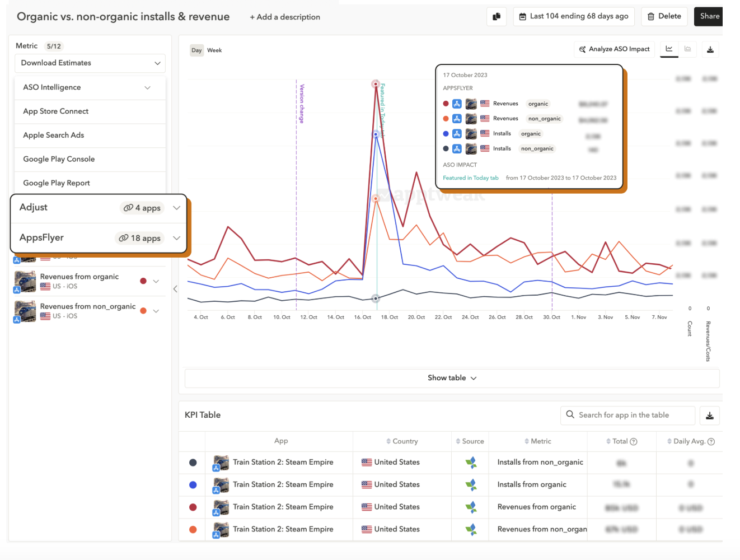
Task: Click the 5/12 metric count badge
Action: coord(54,46)
